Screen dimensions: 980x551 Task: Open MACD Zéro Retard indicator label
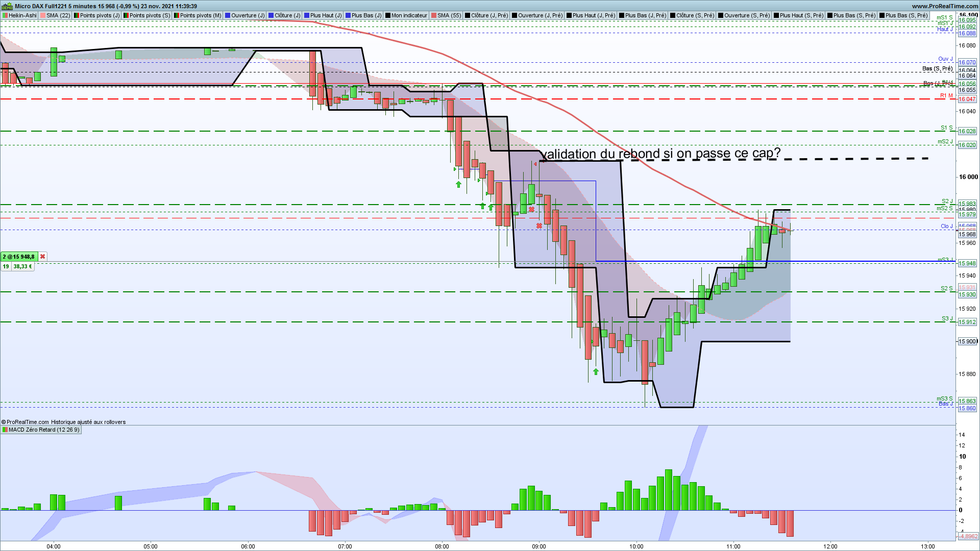(x=44, y=430)
